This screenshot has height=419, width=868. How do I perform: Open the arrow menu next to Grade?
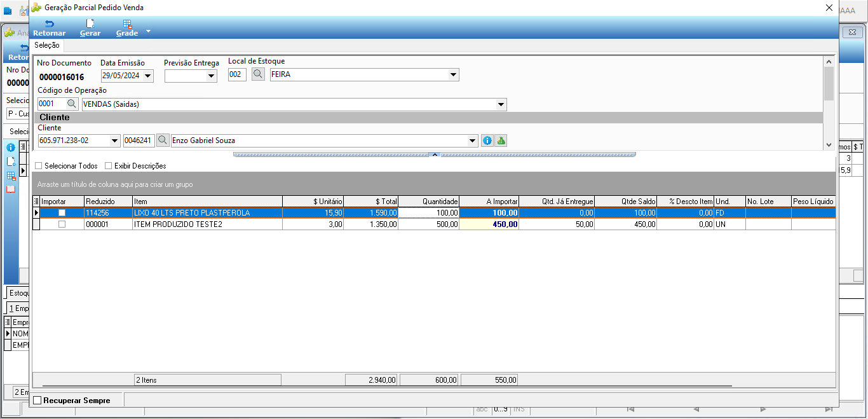tap(148, 31)
